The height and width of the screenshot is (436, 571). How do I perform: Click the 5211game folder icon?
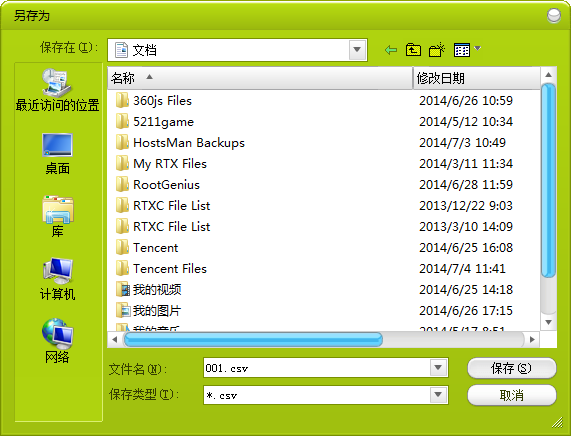point(122,121)
